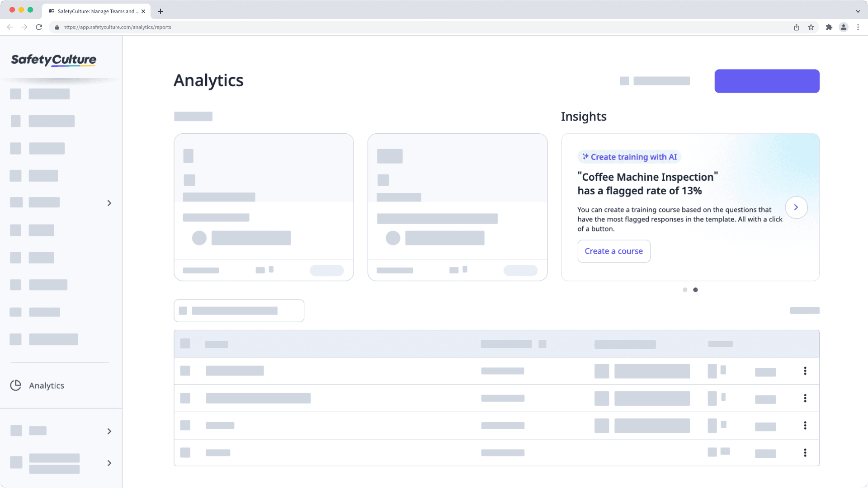The width and height of the screenshot is (868, 488).
Task: Expand the first bottom sidebar section
Action: click(109, 431)
